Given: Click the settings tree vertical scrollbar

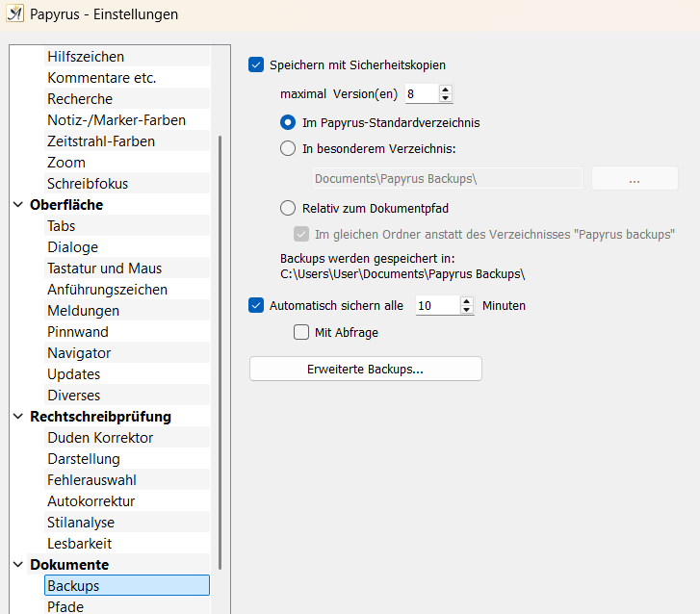Looking at the screenshot, I should point(220,352).
